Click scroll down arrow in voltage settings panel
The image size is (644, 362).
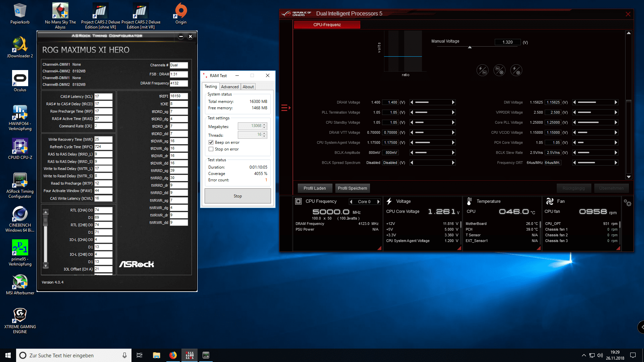[x=629, y=177]
